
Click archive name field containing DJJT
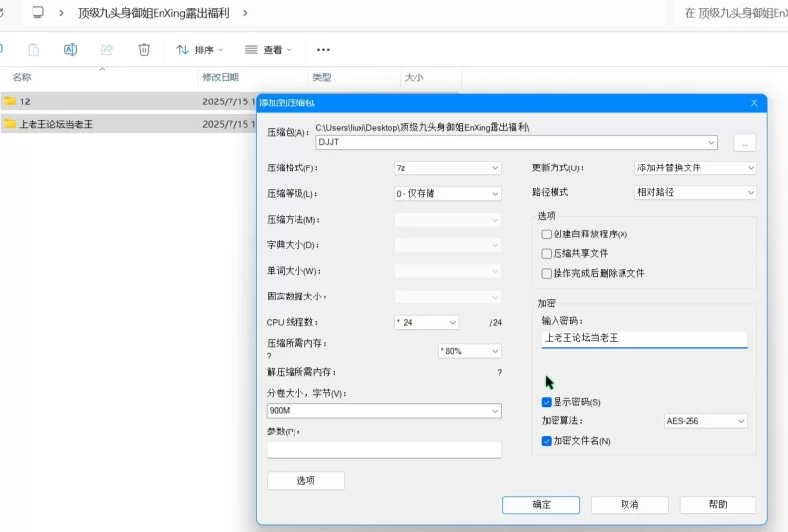tap(516, 142)
